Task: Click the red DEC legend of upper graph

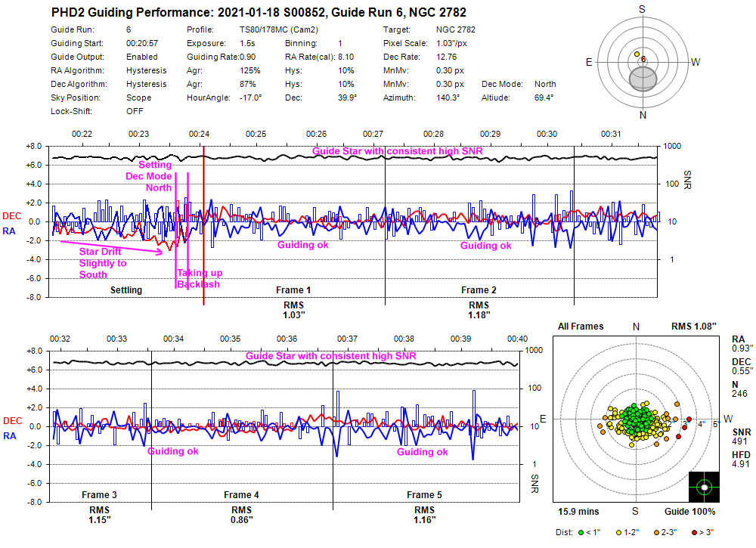Action: pyautogui.click(x=12, y=216)
